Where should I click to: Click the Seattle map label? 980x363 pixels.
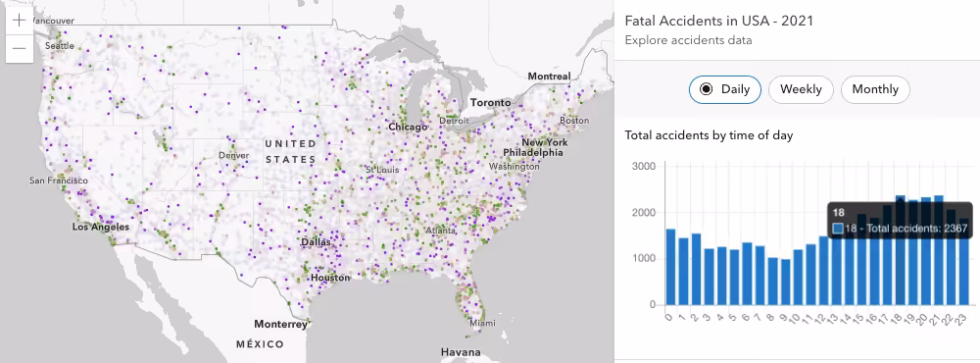60,46
